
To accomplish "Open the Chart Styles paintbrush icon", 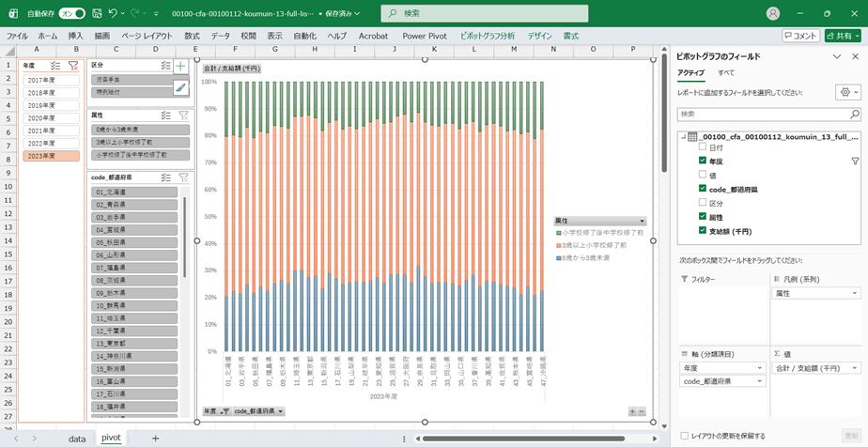I will coord(180,87).
